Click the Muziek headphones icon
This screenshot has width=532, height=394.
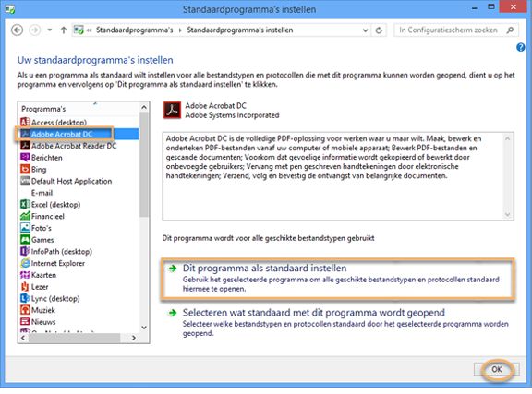pos(25,310)
